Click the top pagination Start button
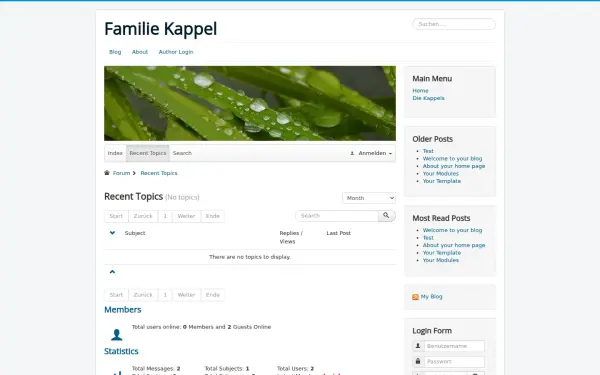Viewport: 600px width, 375px height. tap(116, 216)
